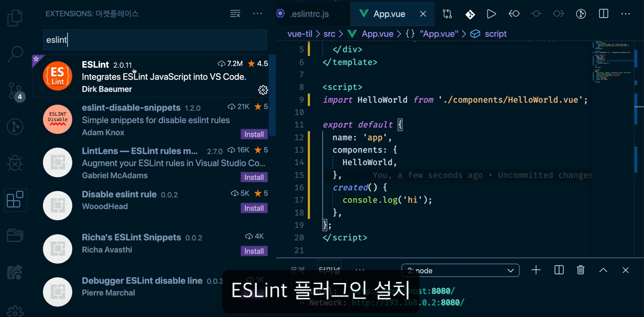Click the middle commit revision icon
The height and width of the screenshot is (317, 644).
pos(536,14)
